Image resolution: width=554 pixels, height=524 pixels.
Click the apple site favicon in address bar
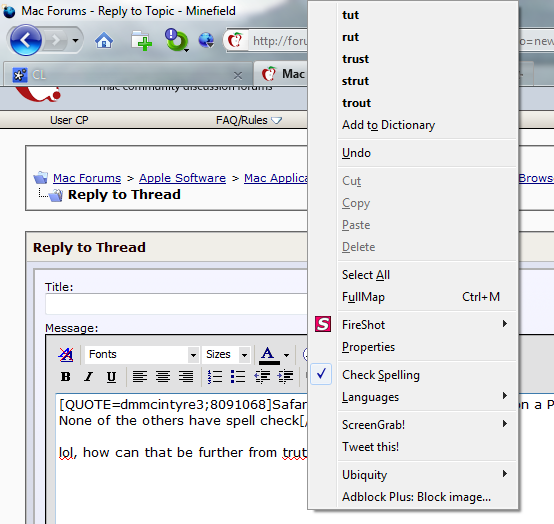(x=235, y=40)
